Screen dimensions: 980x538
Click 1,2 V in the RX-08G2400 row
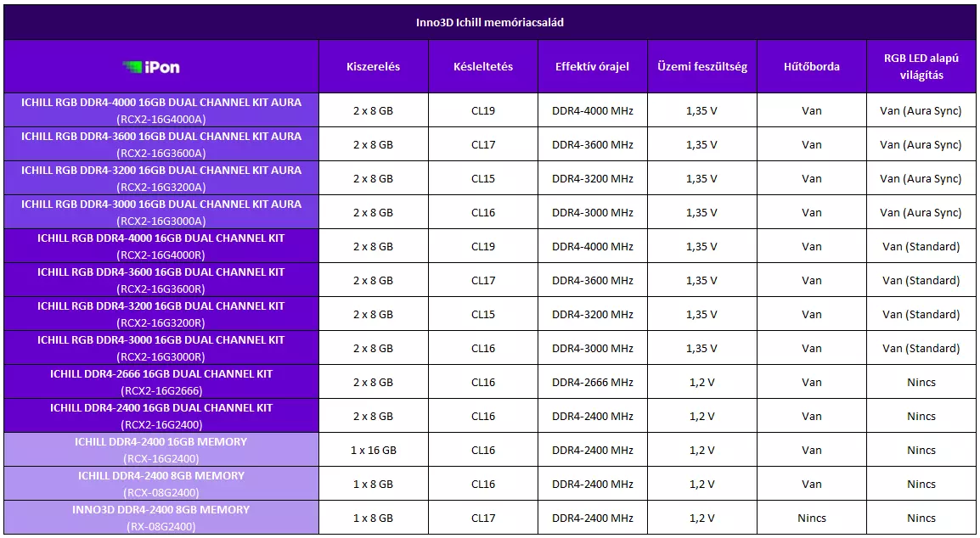(701, 518)
